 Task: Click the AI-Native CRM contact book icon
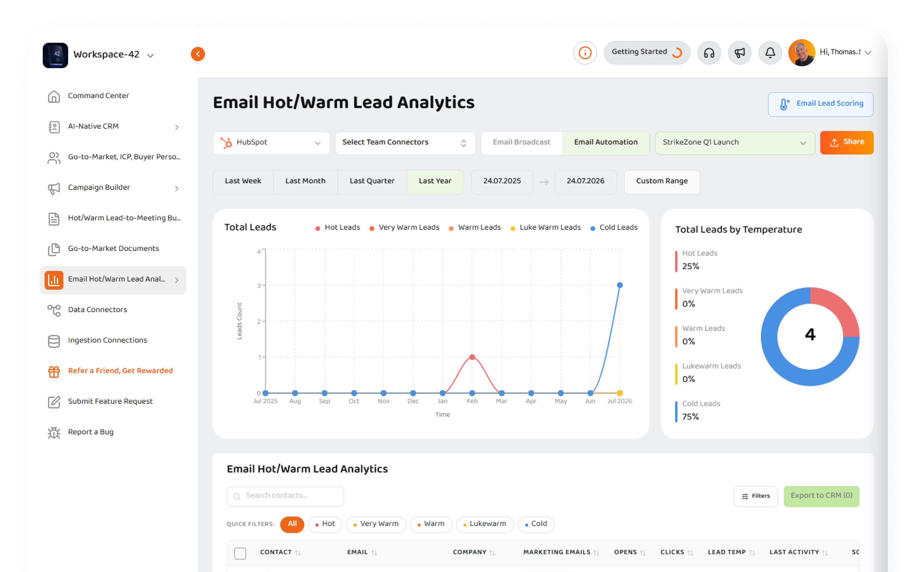(54, 127)
